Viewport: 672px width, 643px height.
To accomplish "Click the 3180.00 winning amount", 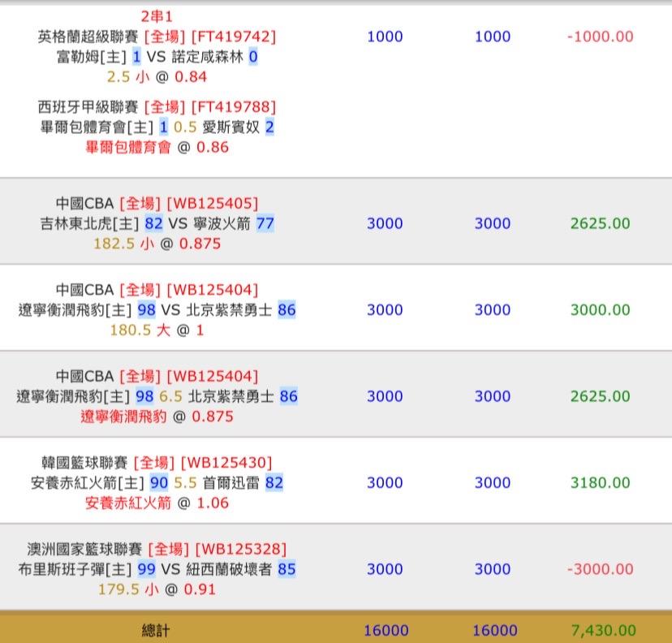I will click(600, 483).
